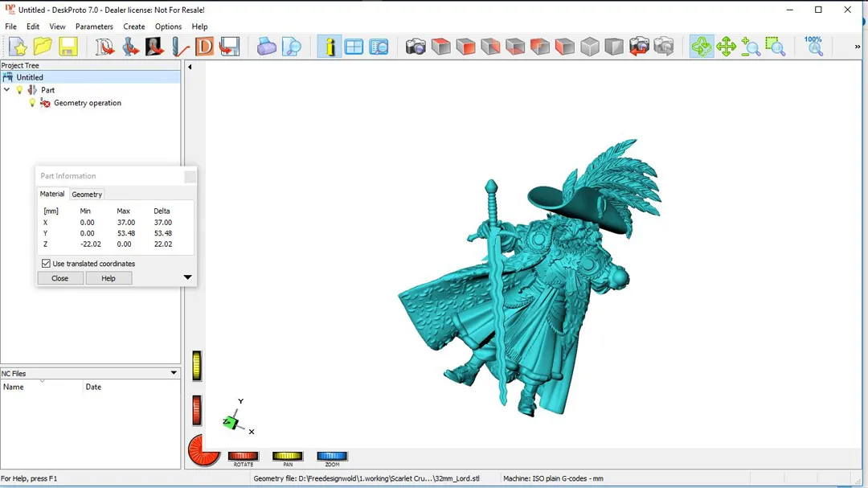Viewport: 868px width, 488px height.
Task: Click the grayed next view camera icon
Action: coord(664,47)
